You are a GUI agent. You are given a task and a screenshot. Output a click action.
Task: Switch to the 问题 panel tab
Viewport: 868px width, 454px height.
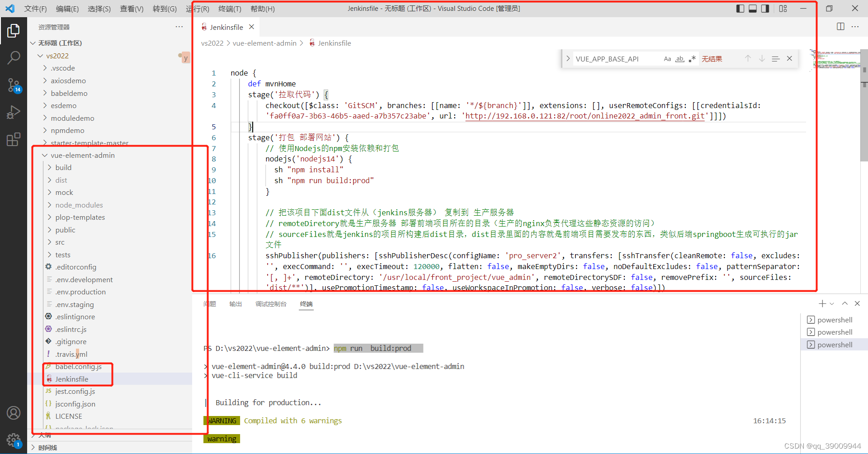[210, 304]
